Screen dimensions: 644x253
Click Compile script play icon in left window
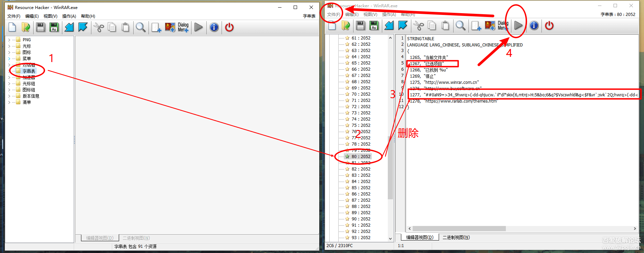click(198, 27)
